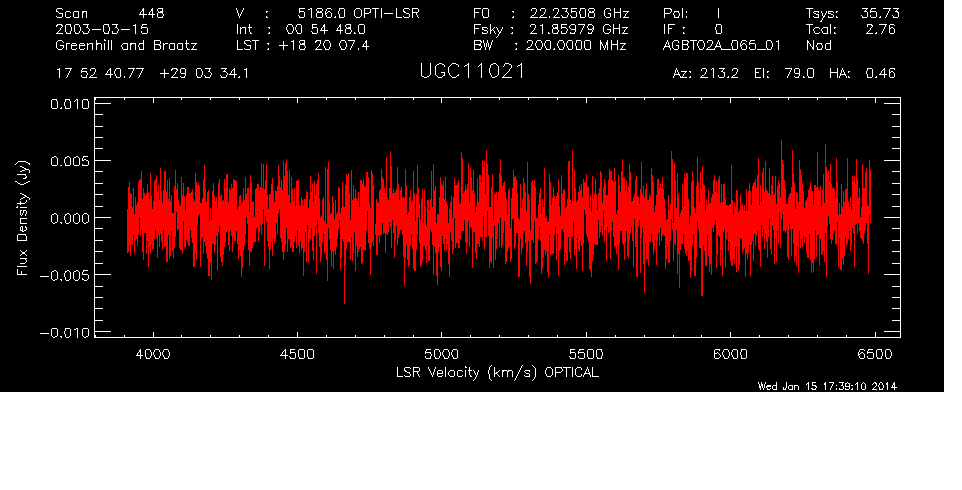Select the 0.010 flux axis tick label
The width and height of the screenshot is (962, 490).
point(66,104)
